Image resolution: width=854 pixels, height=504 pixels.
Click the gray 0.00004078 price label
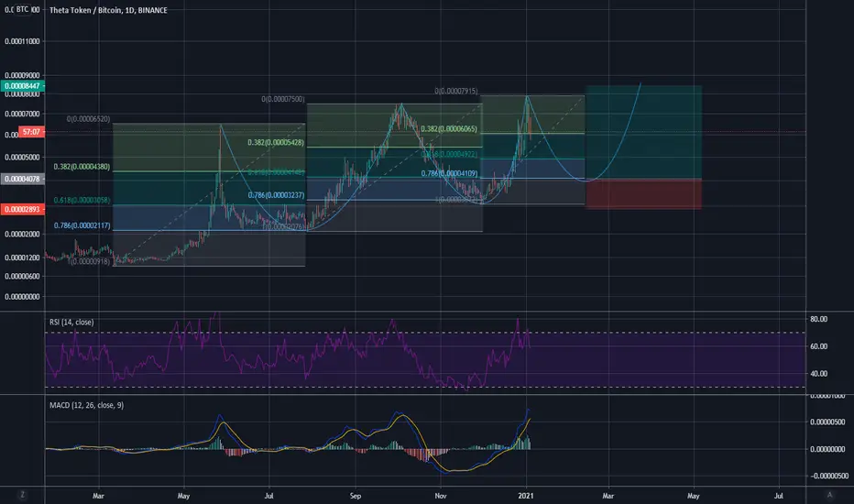(x=22, y=179)
